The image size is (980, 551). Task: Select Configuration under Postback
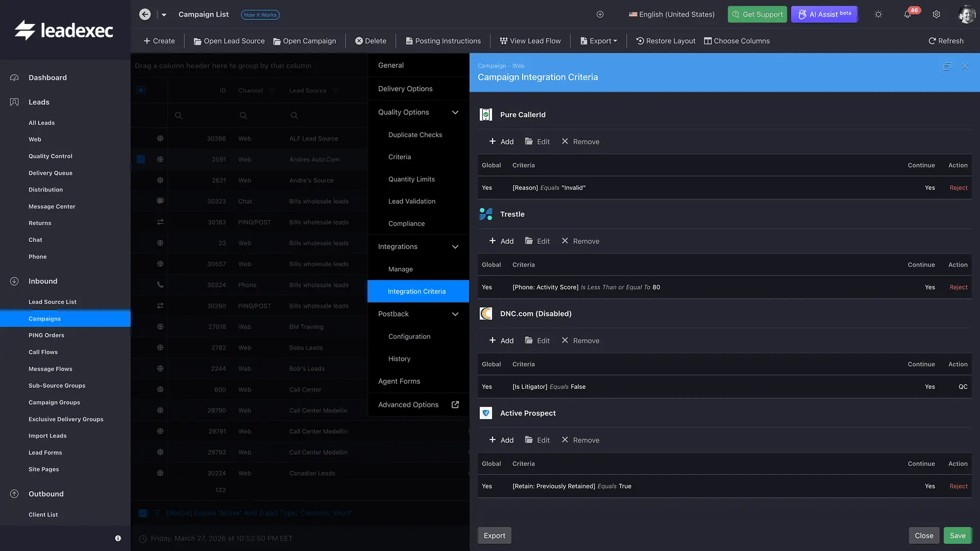(409, 337)
